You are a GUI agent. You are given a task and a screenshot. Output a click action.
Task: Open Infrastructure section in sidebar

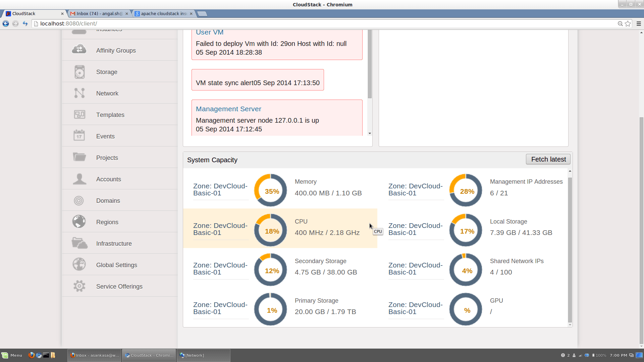tap(120, 243)
